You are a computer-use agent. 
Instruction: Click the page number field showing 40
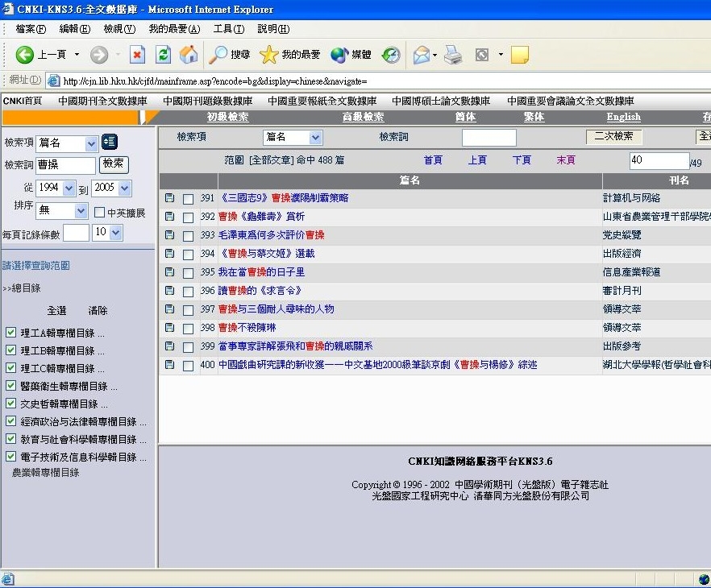[x=659, y=160]
